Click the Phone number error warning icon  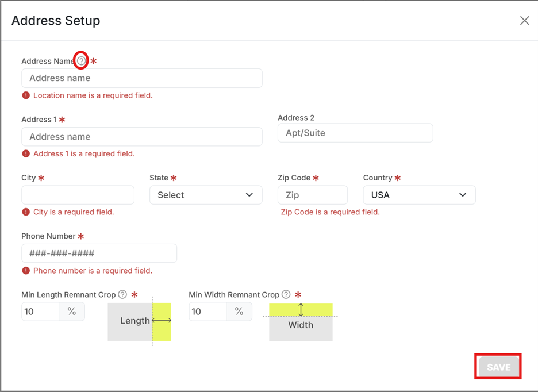tap(26, 271)
